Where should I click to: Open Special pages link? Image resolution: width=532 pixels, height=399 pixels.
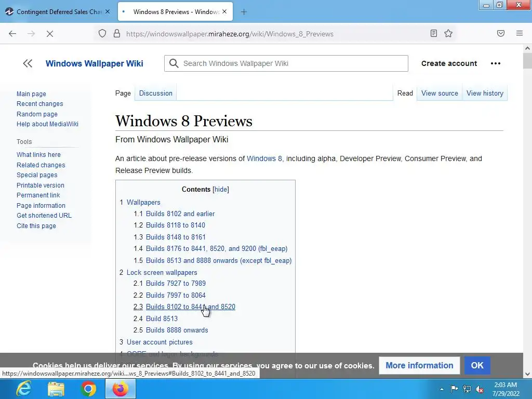[37, 175]
